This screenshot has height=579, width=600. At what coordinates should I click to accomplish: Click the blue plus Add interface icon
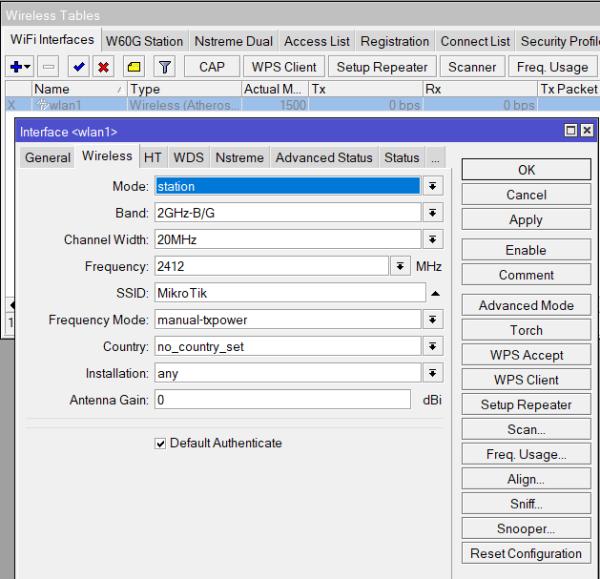[16, 67]
